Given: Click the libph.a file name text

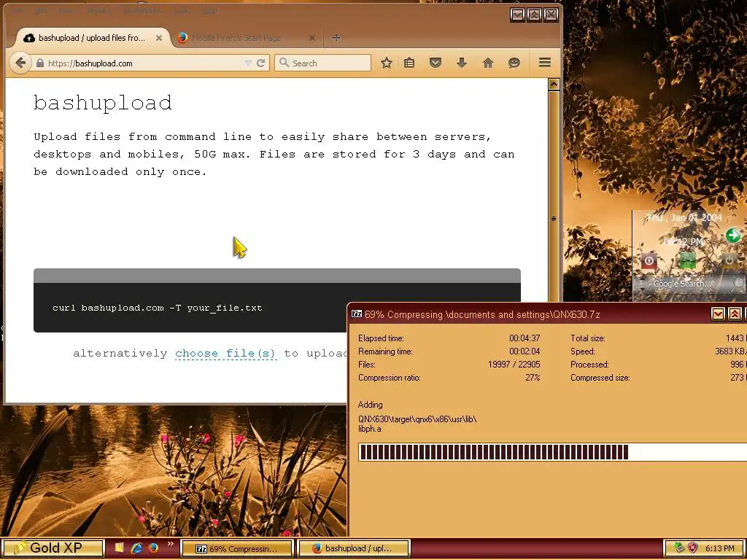Looking at the screenshot, I should tap(370, 429).
